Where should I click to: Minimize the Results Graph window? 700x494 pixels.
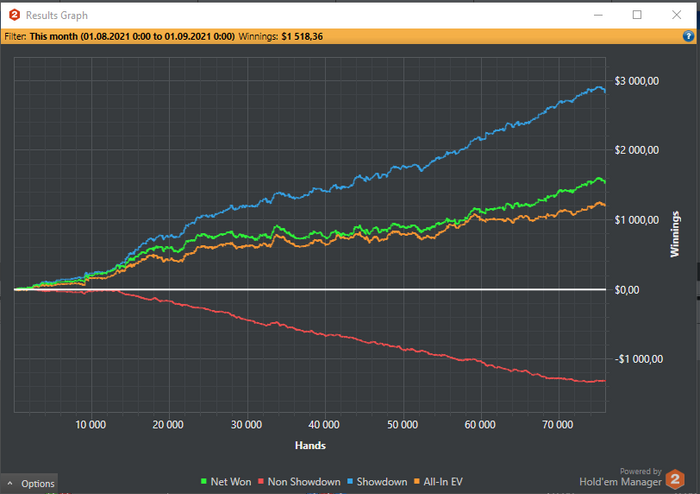[x=598, y=15]
